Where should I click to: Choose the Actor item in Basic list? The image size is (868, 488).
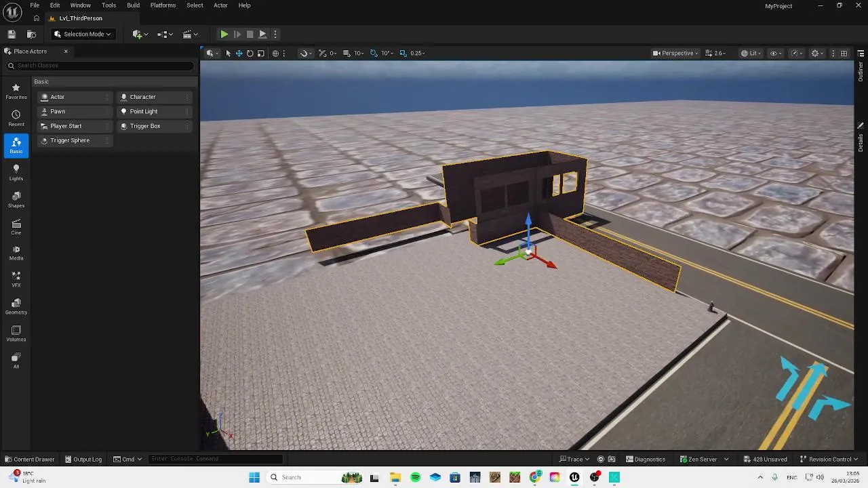(75, 97)
